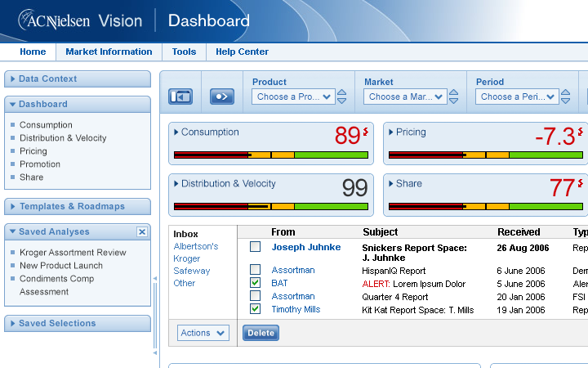Open the Product dropdown

click(293, 96)
